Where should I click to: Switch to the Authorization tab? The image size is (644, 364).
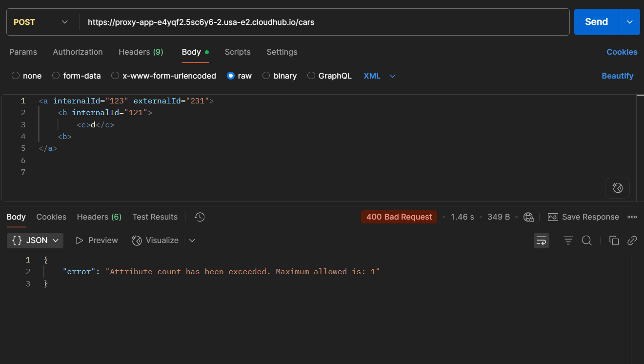point(78,52)
